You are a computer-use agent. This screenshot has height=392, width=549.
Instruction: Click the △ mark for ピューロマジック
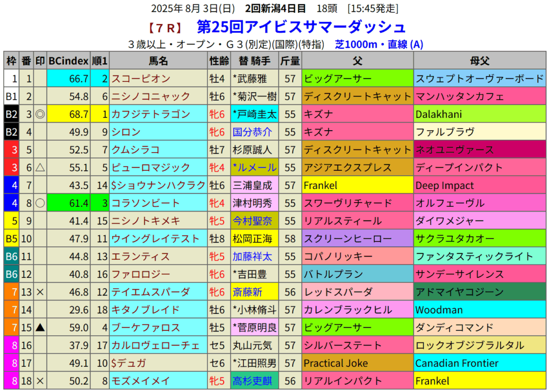(x=40, y=168)
